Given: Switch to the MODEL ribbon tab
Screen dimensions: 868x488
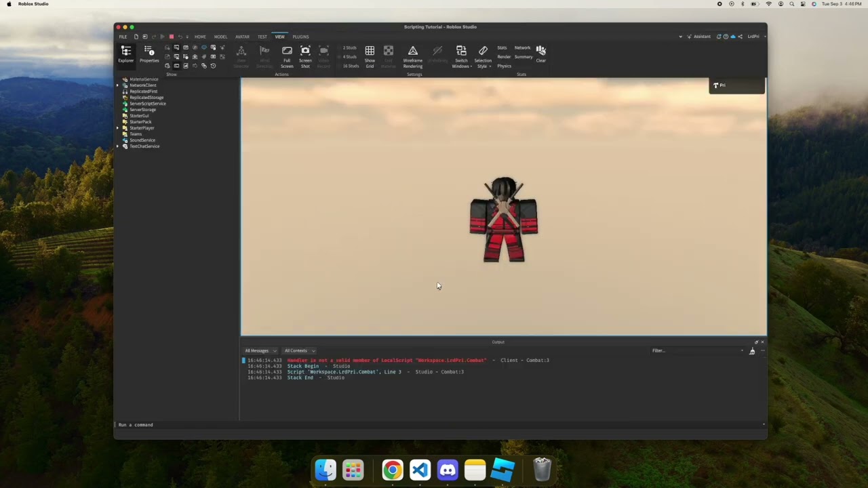Looking at the screenshot, I should (x=220, y=37).
